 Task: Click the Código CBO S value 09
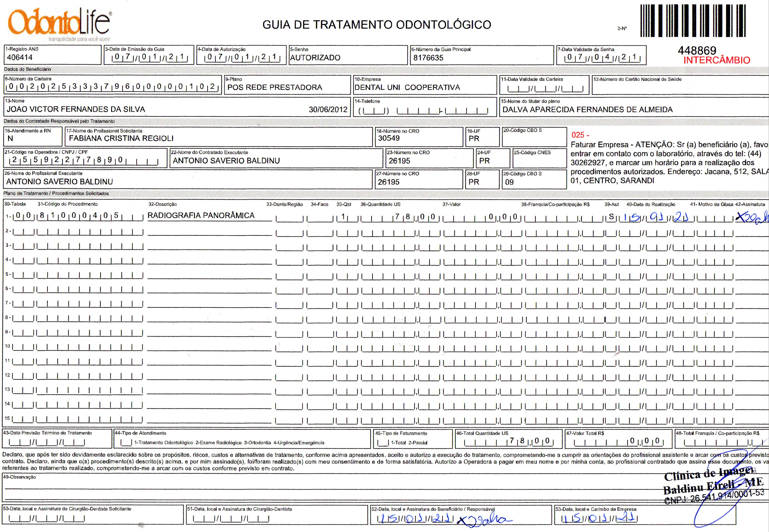509,182
